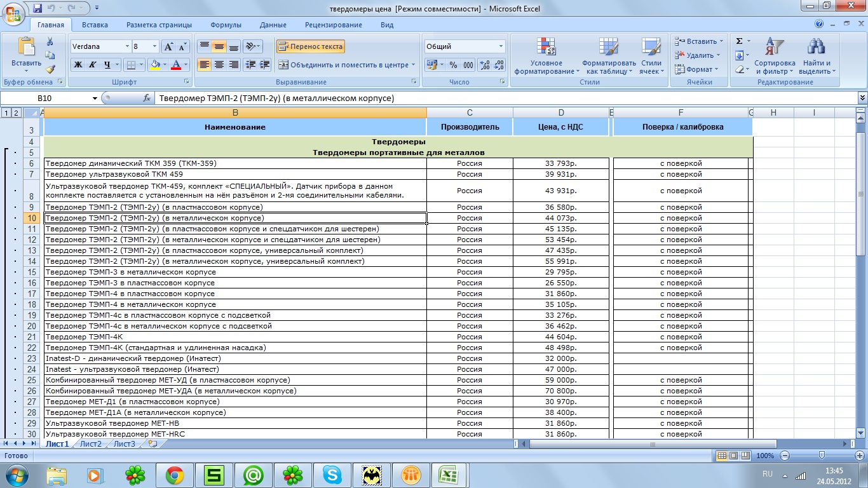Screen dimensions: 868x488
Task: Click Объединить и поместить в центре button
Action: click(343, 65)
